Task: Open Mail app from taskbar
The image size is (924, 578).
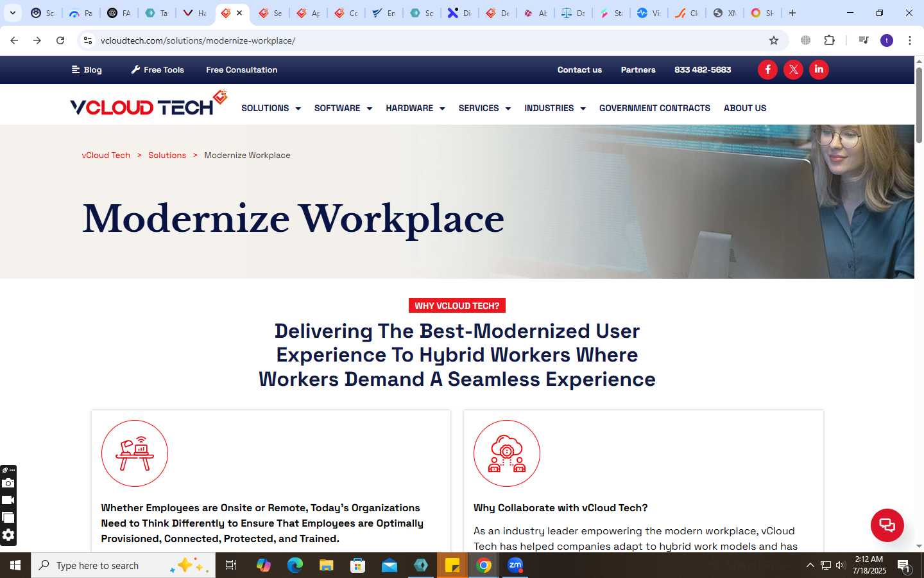Action: click(389, 565)
